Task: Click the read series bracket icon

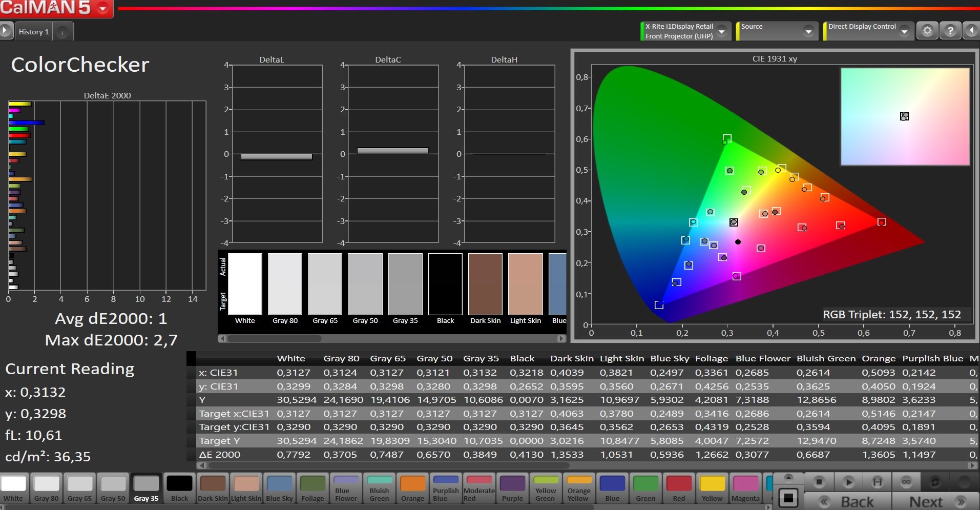Action: [x=878, y=482]
